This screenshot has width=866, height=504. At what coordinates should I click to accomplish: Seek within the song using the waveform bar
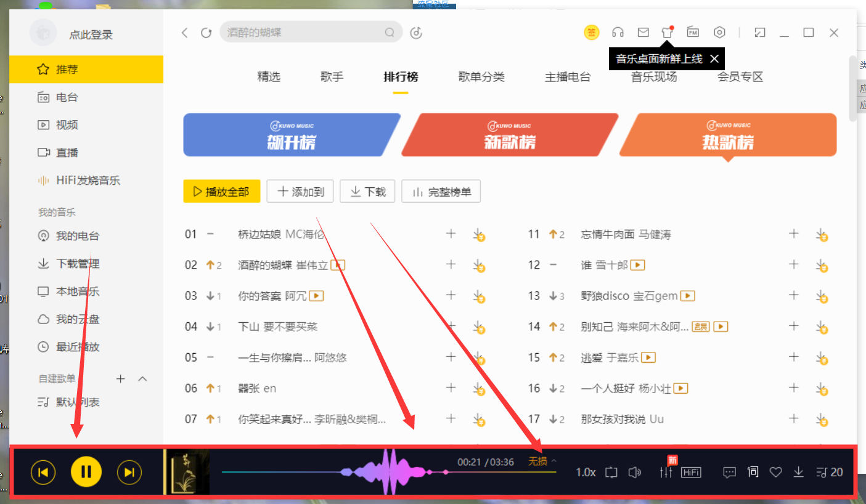click(x=389, y=472)
